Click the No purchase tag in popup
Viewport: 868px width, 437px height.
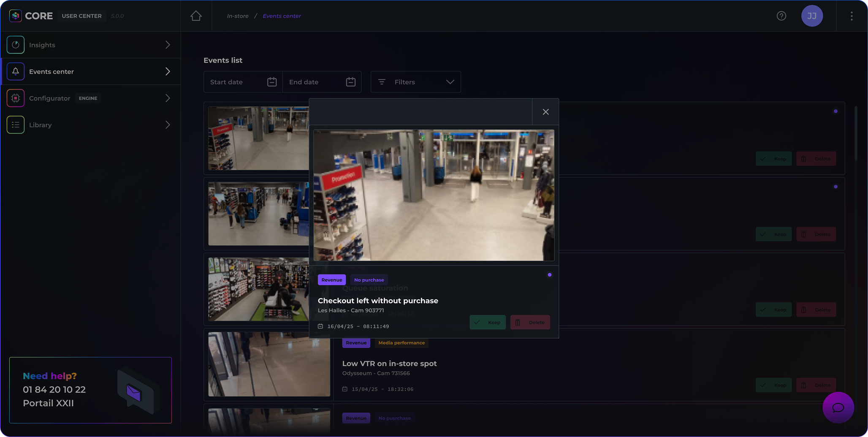[369, 280]
